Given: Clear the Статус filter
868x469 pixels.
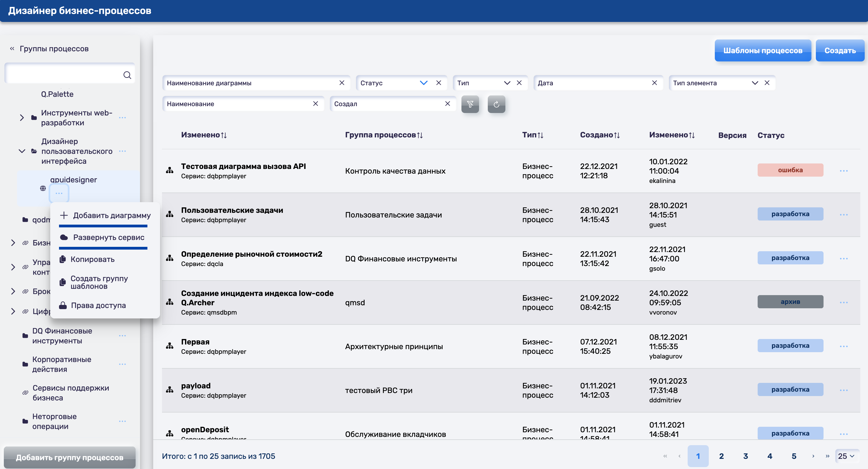Looking at the screenshot, I should 438,83.
